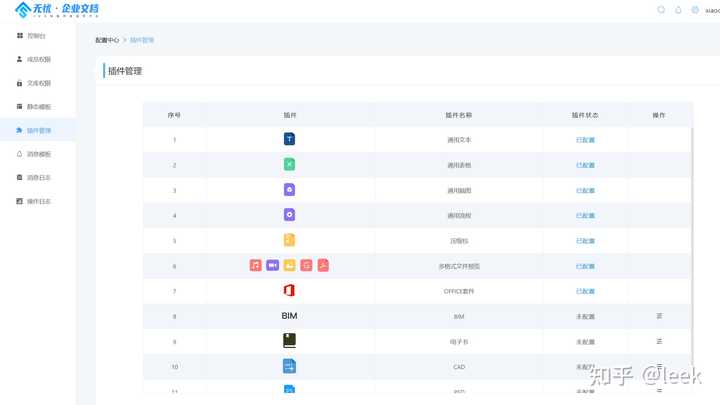Open the 已配置 status link for OFFICE row
This screenshot has height=405, width=720.
(x=585, y=291)
